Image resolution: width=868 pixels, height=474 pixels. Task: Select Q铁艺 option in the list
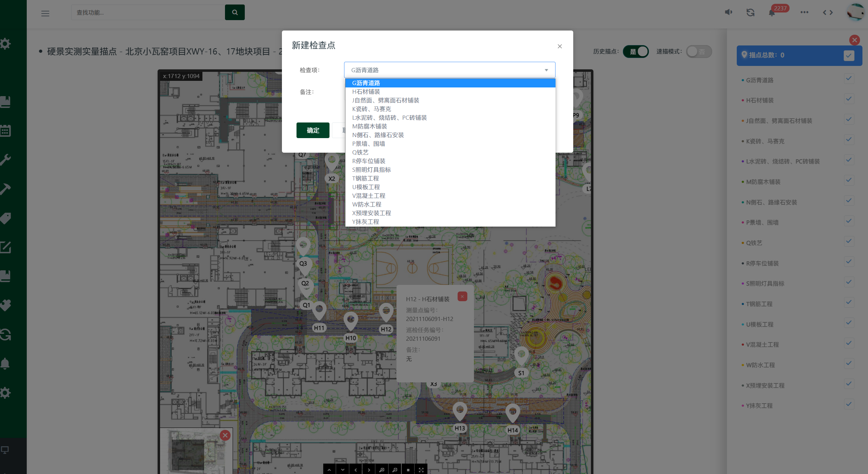(x=360, y=152)
